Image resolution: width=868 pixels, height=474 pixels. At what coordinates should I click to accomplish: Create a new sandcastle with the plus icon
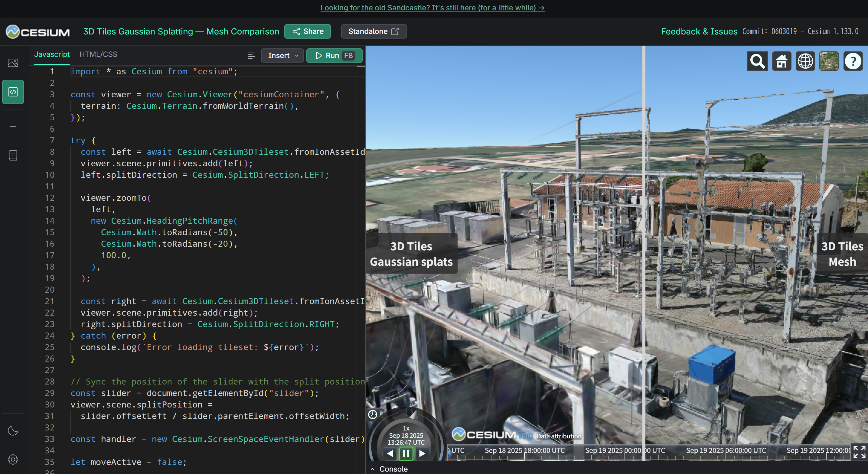[x=13, y=126]
